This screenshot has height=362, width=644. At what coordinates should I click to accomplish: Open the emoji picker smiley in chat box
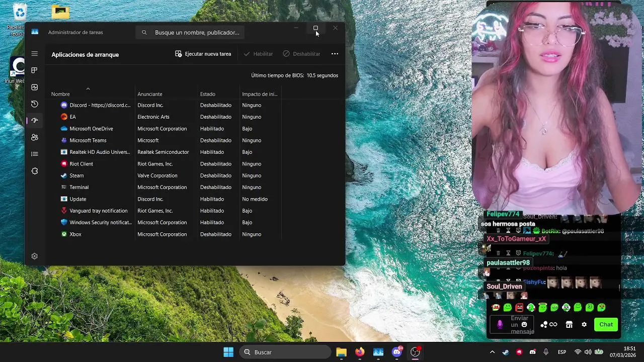click(x=524, y=324)
